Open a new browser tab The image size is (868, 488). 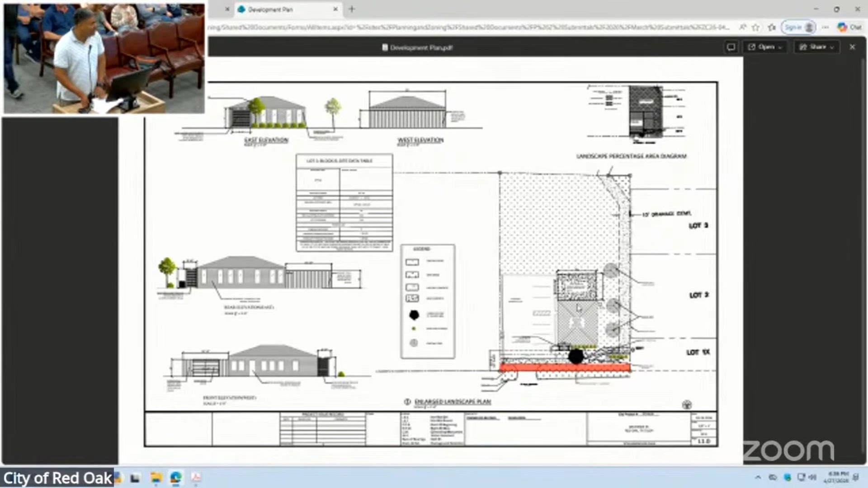352,9
